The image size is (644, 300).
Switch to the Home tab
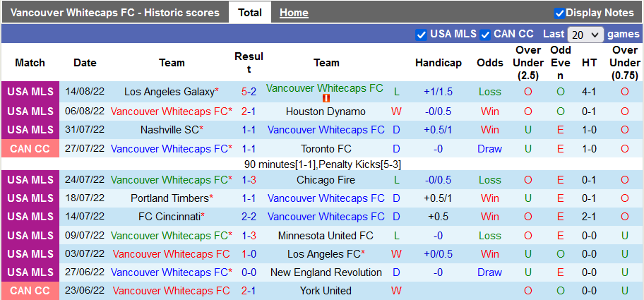pos(294,13)
